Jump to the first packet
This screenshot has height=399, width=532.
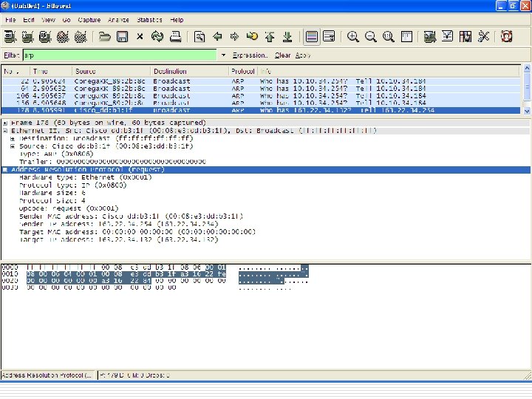270,36
